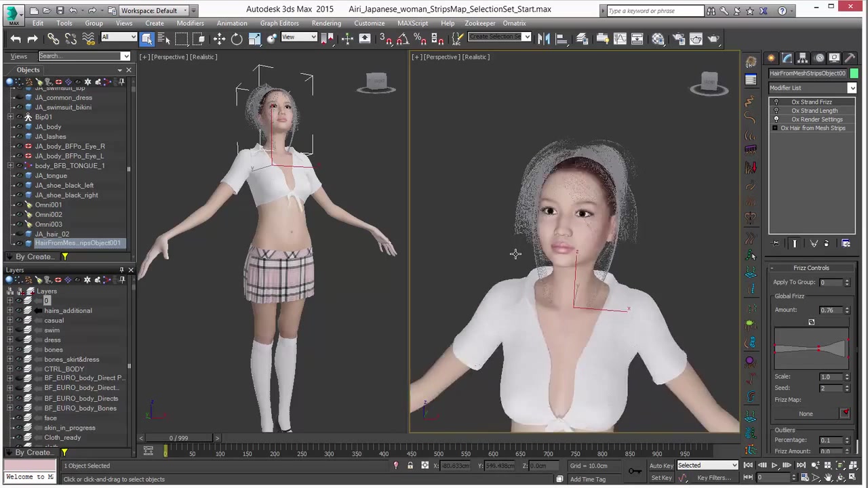
Task: Open the Curve Editor from toolbar
Action: coord(620,39)
